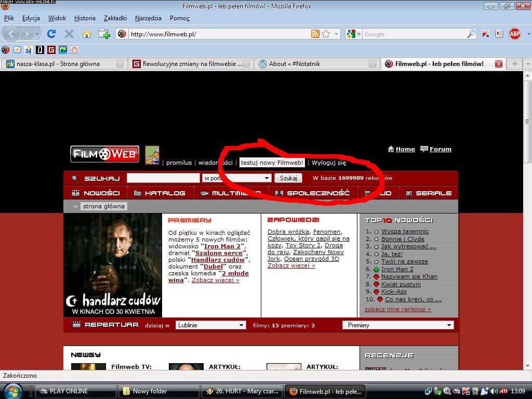Screen dimensions: 532x399
Task: Open 'Wyspa tajemnic' in Top 10 Nowości
Action: (405, 231)
